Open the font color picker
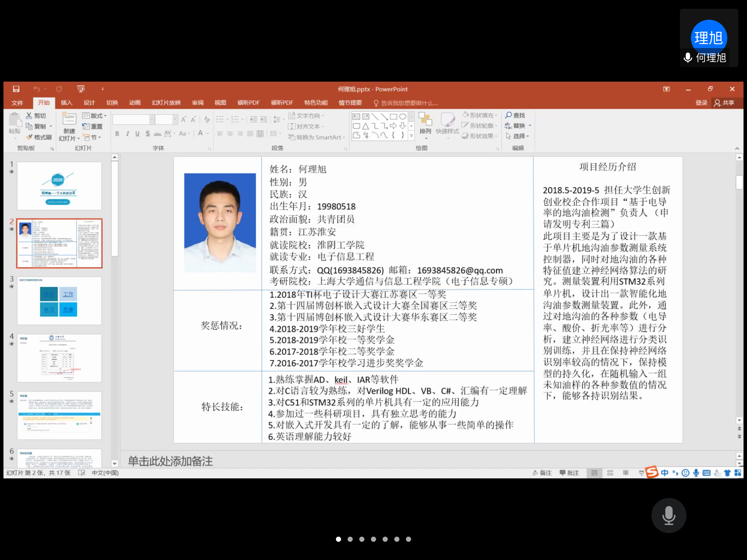Image resolution: width=747 pixels, height=560 pixels. click(x=208, y=134)
